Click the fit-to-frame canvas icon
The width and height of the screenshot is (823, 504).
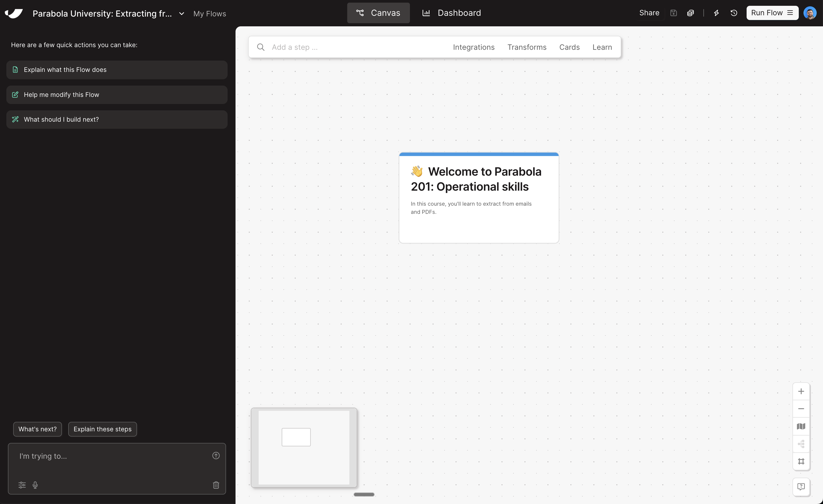(x=801, y=461)
